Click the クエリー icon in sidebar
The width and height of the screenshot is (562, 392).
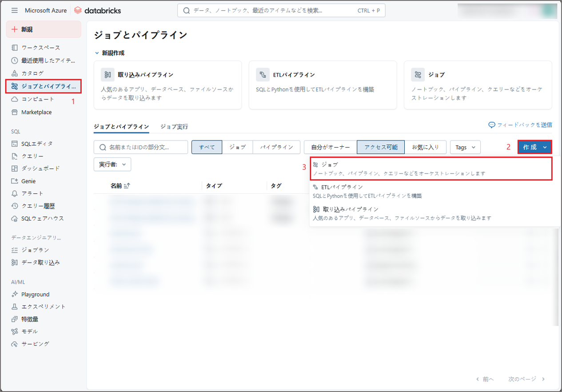(x=15, y=156)
